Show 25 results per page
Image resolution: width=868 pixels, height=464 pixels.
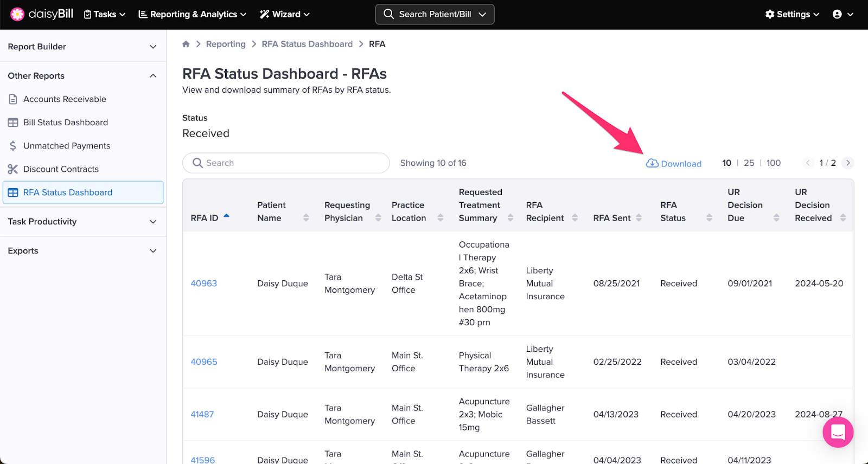point(749,163)
